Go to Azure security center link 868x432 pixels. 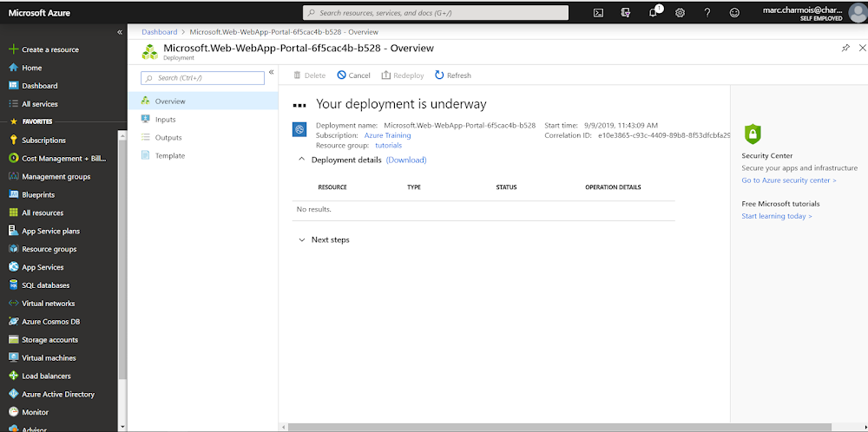click(789, 180)
